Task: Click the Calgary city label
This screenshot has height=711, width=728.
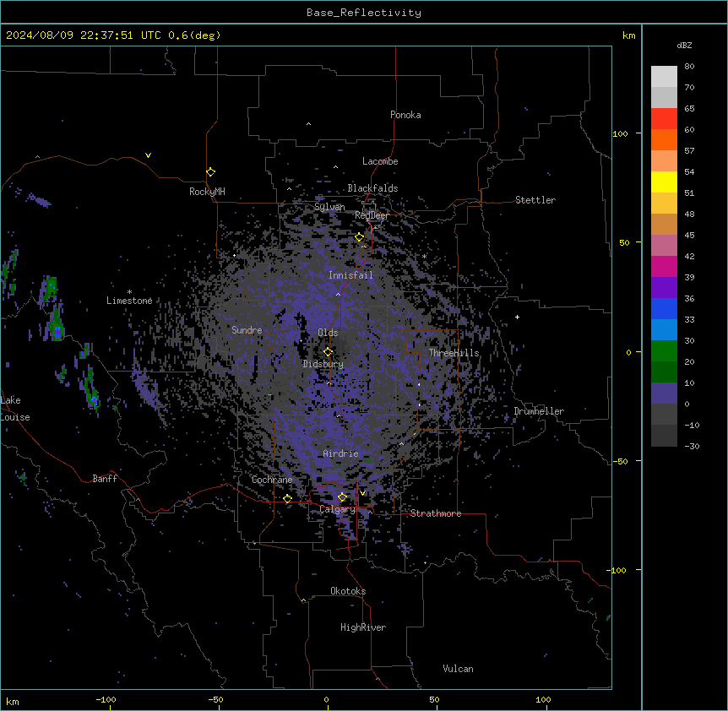Action: click(x=338, y=509)
